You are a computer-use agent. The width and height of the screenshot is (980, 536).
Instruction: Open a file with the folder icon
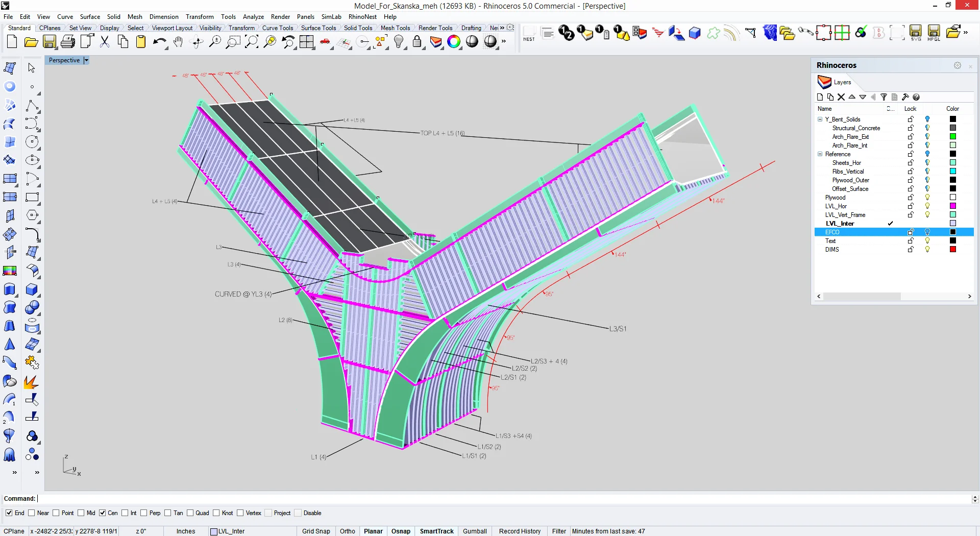click(31, 42)
